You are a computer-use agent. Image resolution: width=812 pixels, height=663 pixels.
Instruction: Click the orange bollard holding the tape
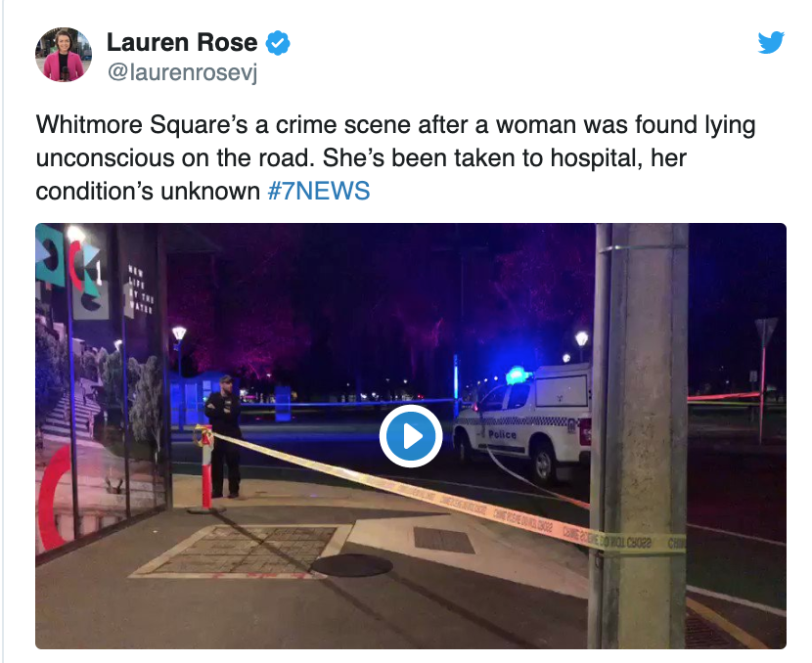click(205, 469)
